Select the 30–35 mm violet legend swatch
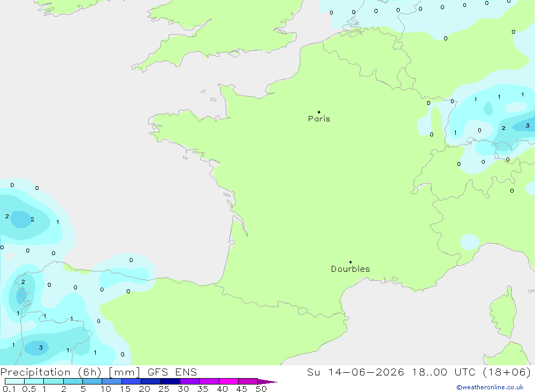The width and height of the screenshot is (535, 392). (190, 381)
